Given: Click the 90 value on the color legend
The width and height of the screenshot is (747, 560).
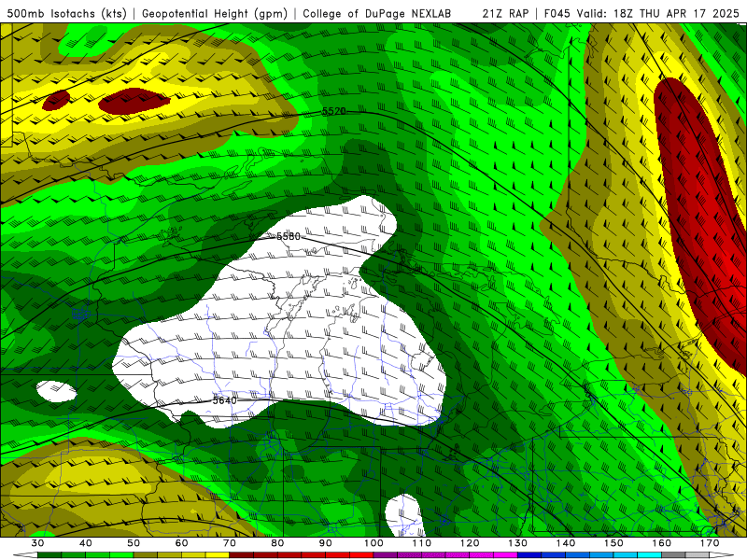Looking at the screenshot, I should click(325, 543).
